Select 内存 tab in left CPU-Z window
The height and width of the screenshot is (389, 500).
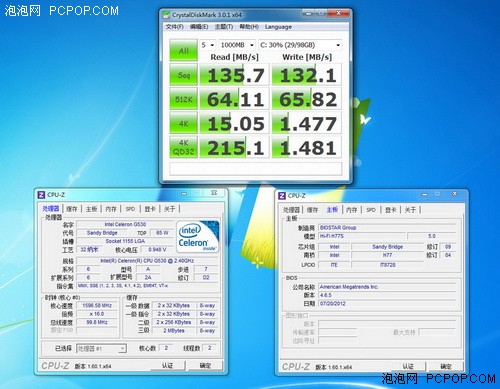pos(111,209)
